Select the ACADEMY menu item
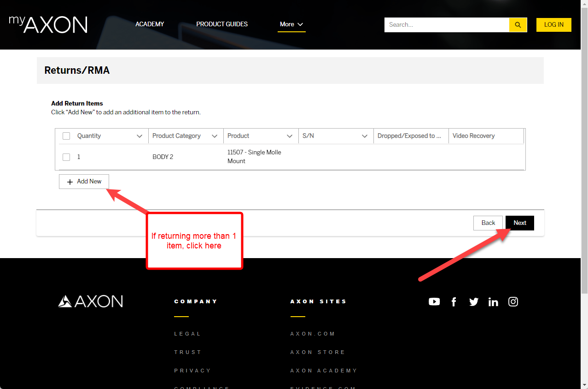This screenshot has width=588, height=389. point(149,24)
